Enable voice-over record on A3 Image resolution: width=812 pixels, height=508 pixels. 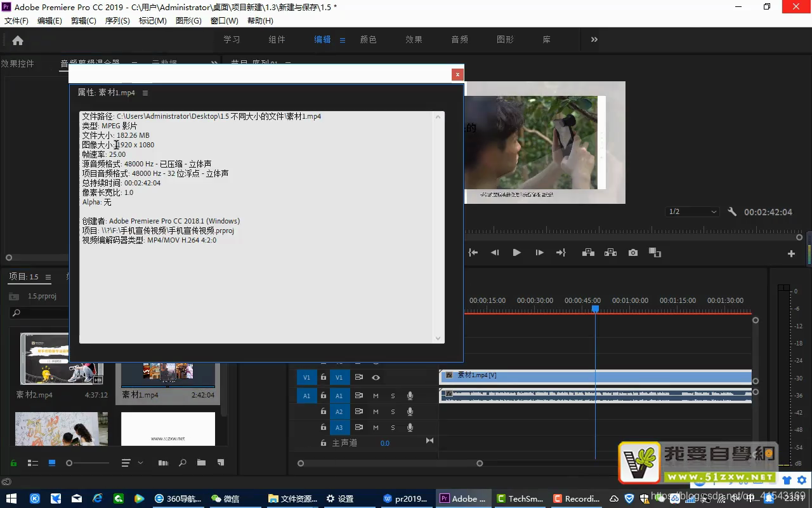[x=410, y=427]
